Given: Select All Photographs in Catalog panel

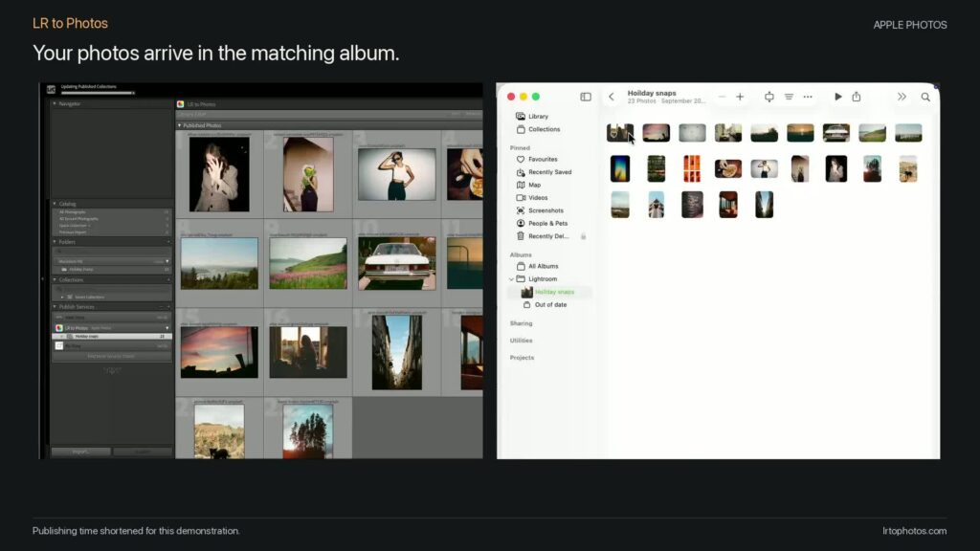Looking at the screenshot, I should 111,212.
